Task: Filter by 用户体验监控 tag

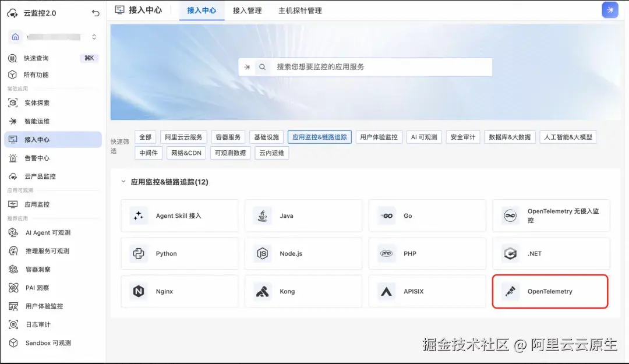Action: [x=379, y=137]
